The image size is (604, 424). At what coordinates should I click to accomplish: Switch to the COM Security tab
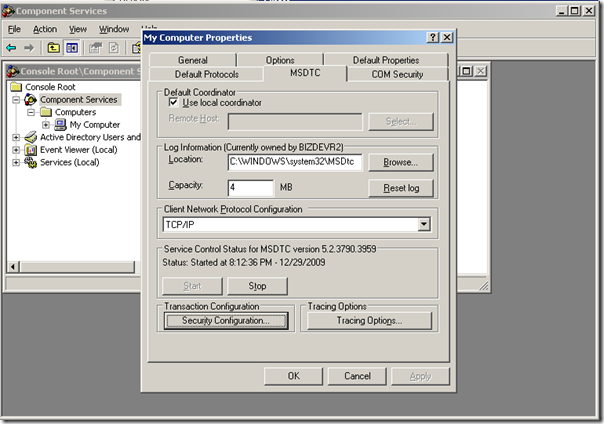click(397, 74)
